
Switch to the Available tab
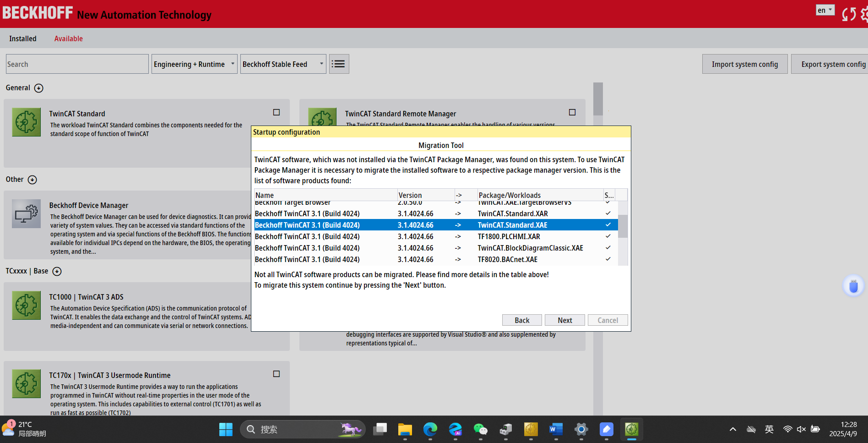(69, 38)
